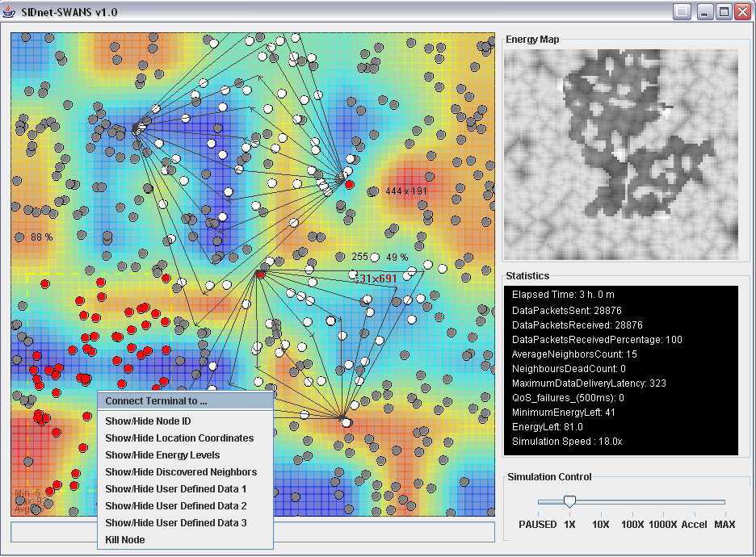Toggle Show/Hide User Defined Data 1
Image resolution: width=756 pixels, height=557 pixels.
point(176,489)
